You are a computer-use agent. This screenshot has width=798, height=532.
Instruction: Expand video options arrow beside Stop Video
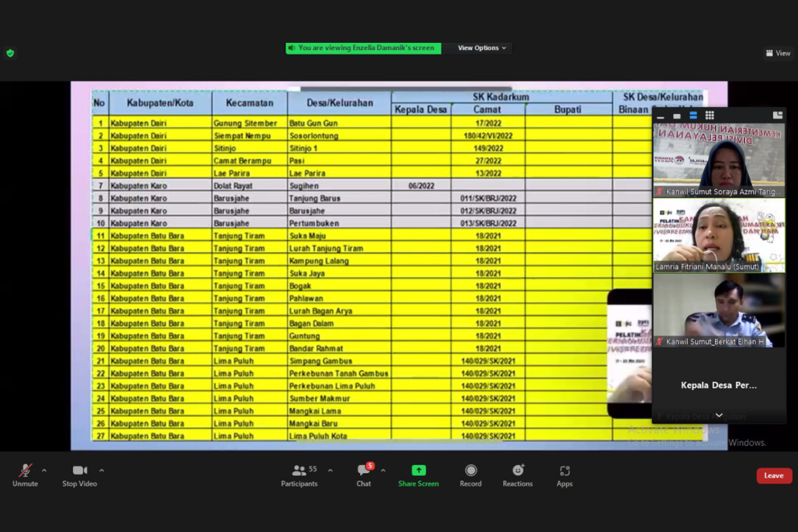pyautogui.click(x=101, y=470)
